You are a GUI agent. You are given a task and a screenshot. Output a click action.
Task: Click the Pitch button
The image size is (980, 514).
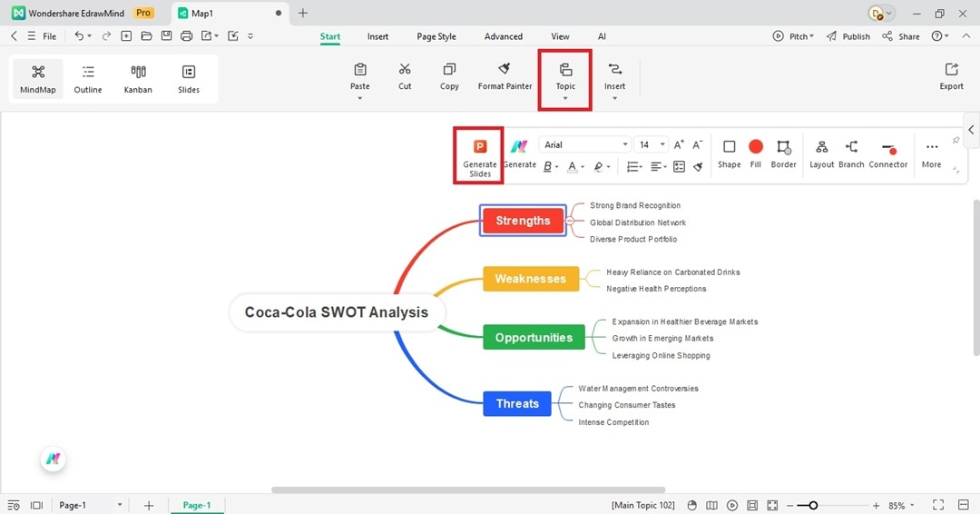coord(792,36)
